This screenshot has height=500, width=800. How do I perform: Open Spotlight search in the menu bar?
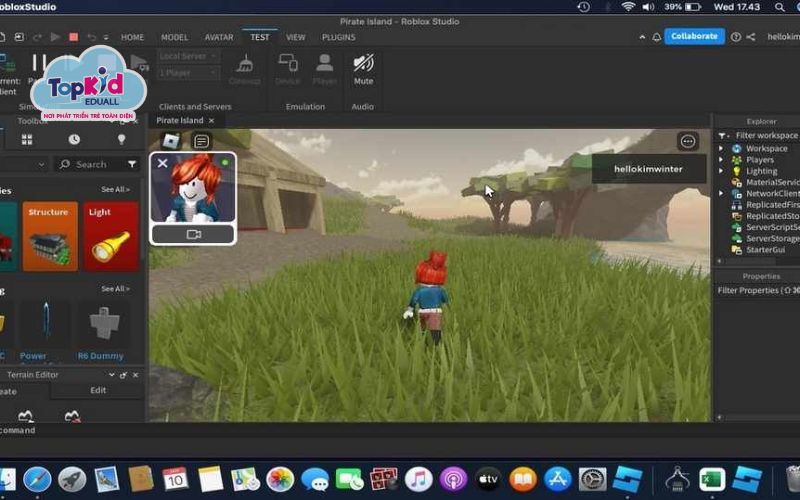pos(779,7)
